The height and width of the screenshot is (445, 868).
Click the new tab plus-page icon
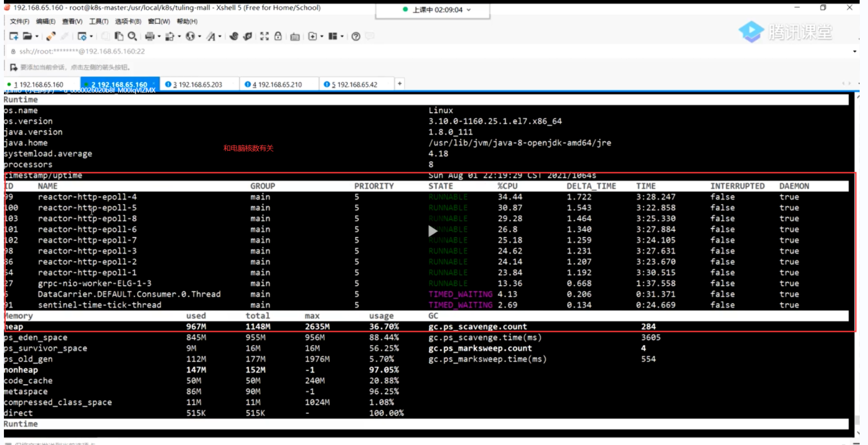click(313, 36)
